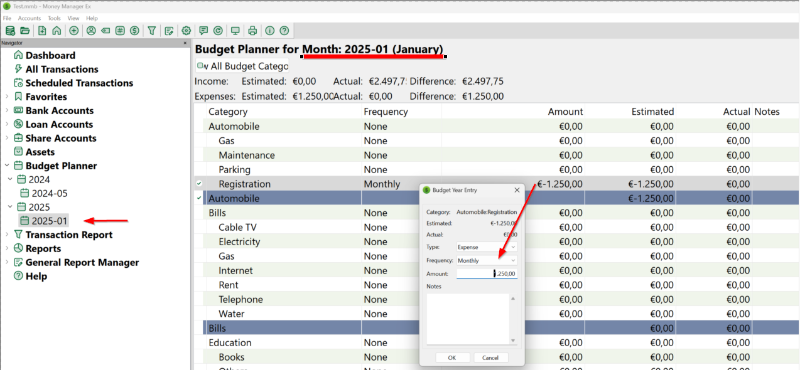Open the Frequency dropdown showing Monthly
Screen dimensions: 800x370
point(487,261)
